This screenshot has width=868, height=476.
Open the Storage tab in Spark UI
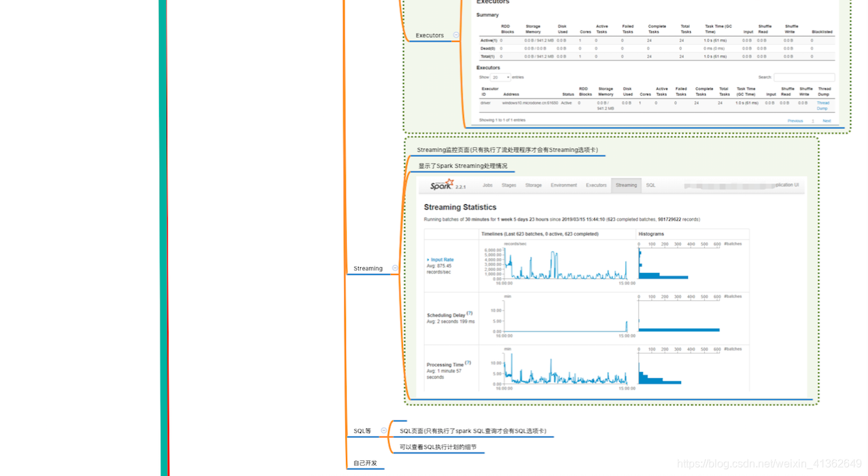click(534, 185)
